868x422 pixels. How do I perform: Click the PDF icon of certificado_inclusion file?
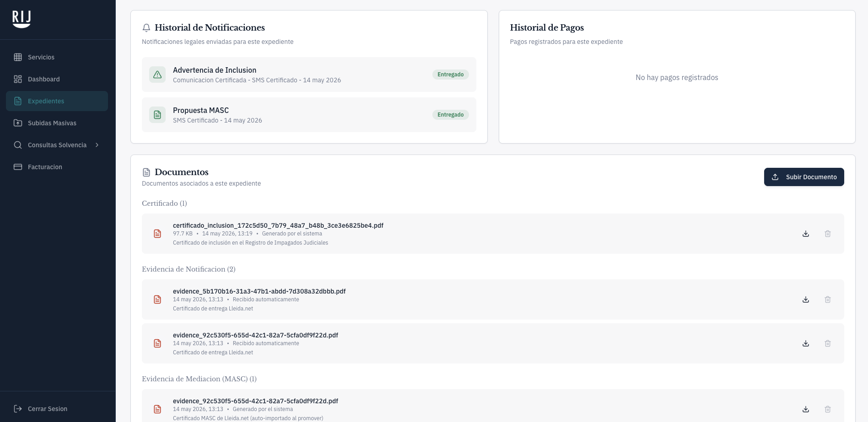pyautogui.click(x=157, y=234)
